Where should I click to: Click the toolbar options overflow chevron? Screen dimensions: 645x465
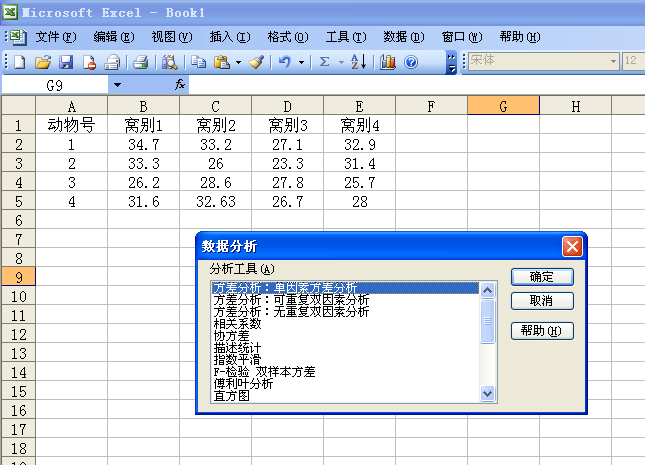point(451,63)
